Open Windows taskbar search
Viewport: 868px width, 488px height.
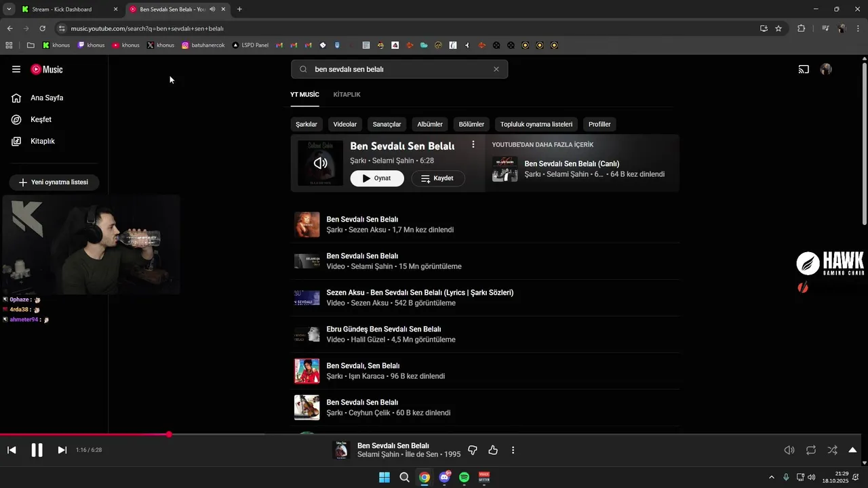click(x=405, y=477)
